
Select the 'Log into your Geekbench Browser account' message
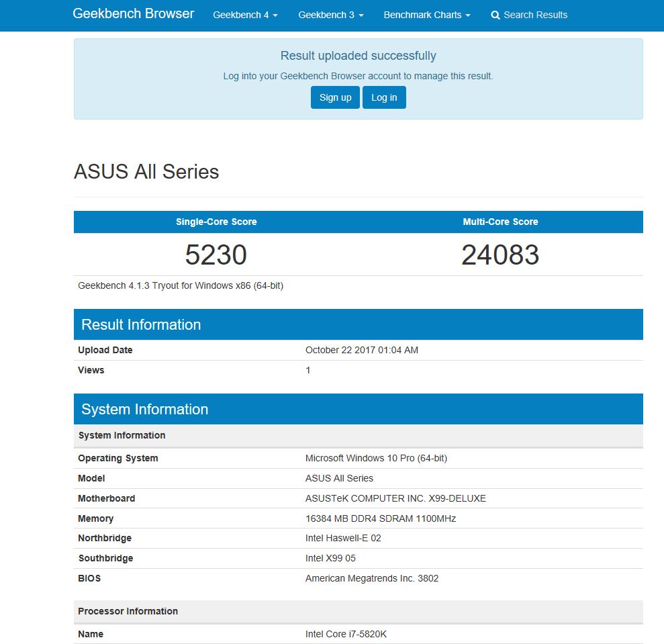coord(359,77)
